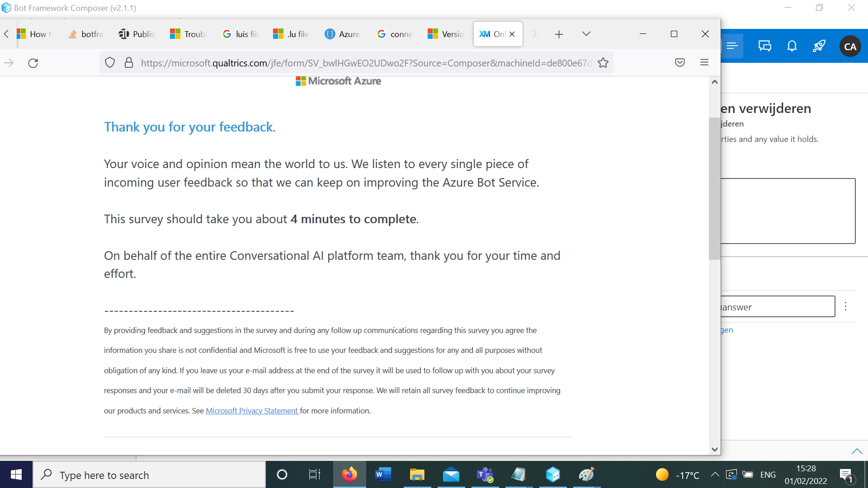The width and height of the screenshot is (868, 488).
Task: List all tabs dropdown arrow
Action: coord(586,34)
